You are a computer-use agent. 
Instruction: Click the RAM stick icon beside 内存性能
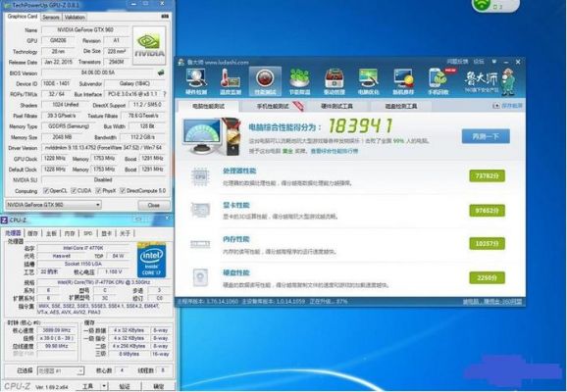point(200,245)
